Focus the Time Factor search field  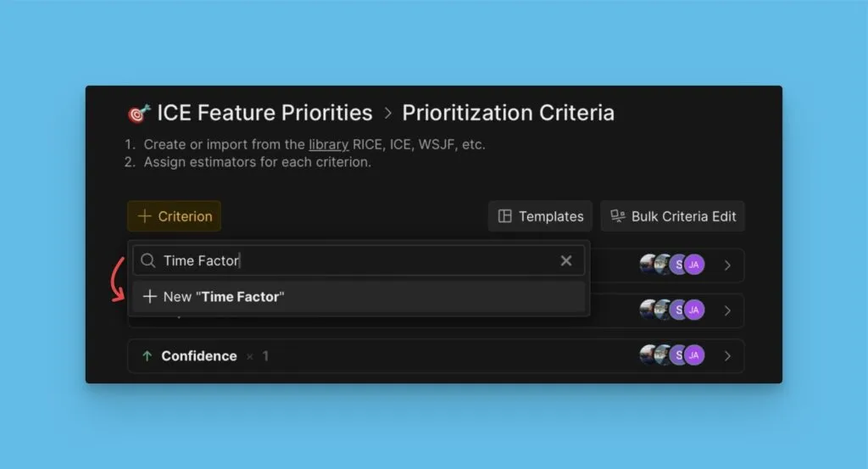click(x=356, y=260)
